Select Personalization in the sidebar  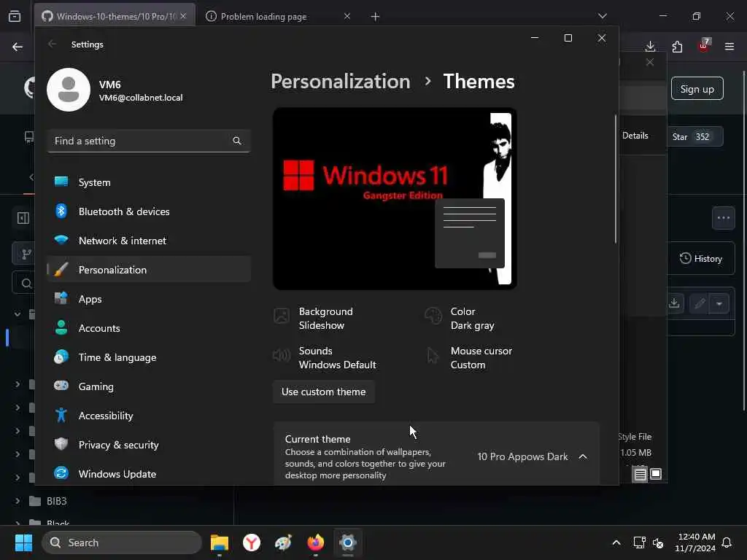(x=149, y=270)
